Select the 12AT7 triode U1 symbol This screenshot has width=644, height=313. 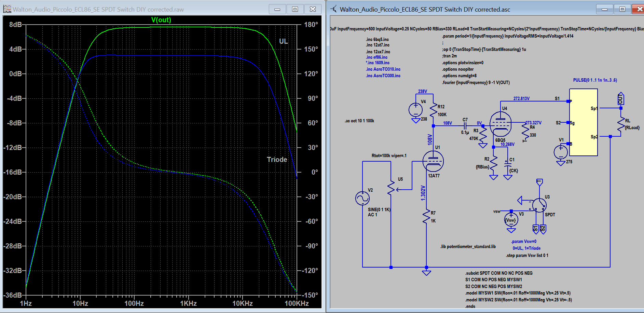pyautogui.click(x=433, y=161)
